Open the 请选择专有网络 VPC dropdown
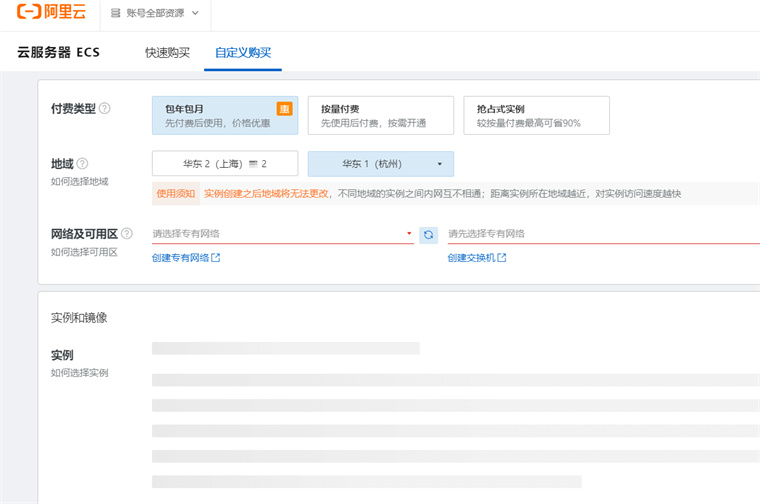760x504 pixels. (282, 234)
